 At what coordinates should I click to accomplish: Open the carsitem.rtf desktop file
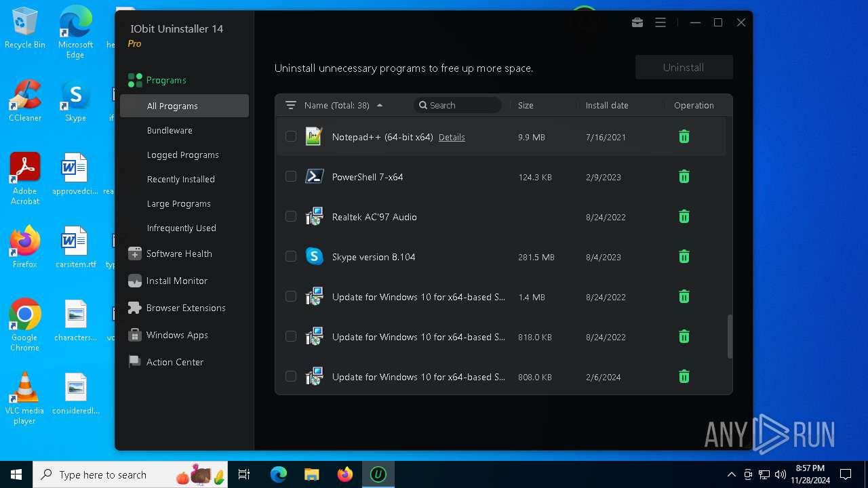pyautogui.click(x=75, y=248)
